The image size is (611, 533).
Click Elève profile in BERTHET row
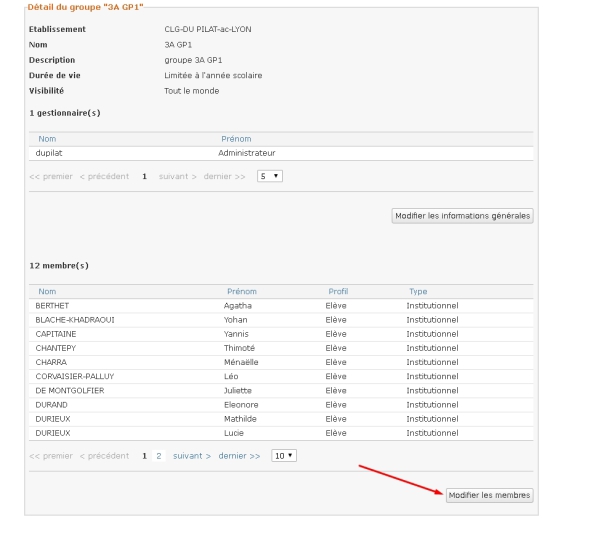pos(336,306)
